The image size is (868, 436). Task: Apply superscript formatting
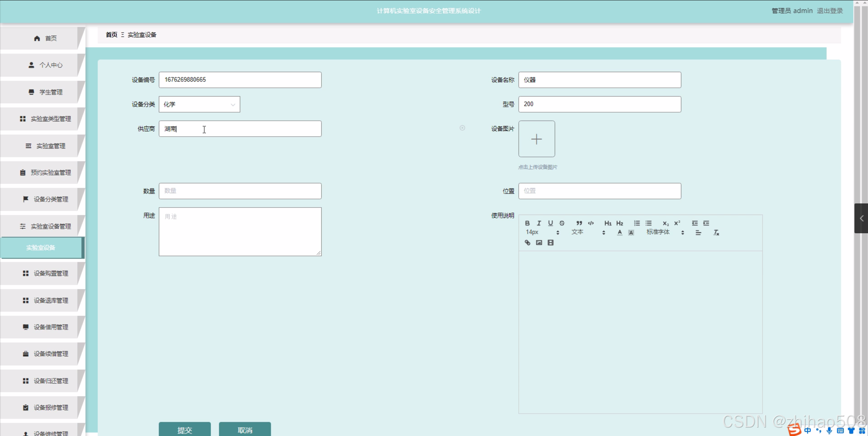click(677, 223)
